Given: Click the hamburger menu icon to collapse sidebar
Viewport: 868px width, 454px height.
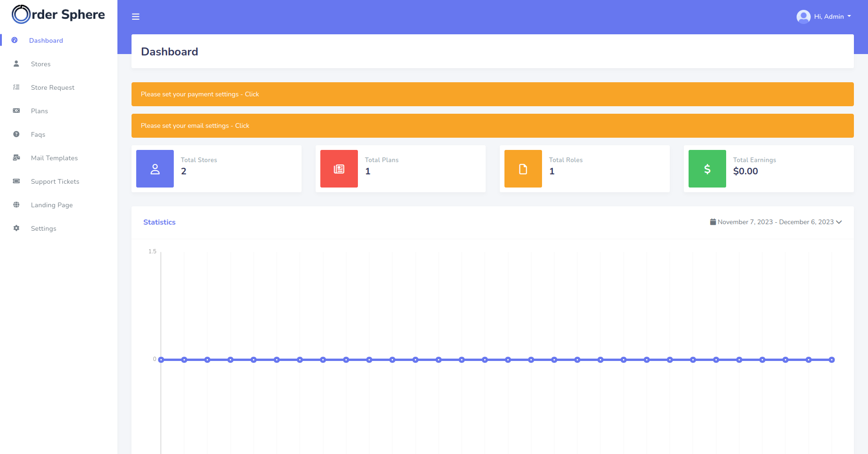Looking at the screenshot, I should tap(136, 17).
